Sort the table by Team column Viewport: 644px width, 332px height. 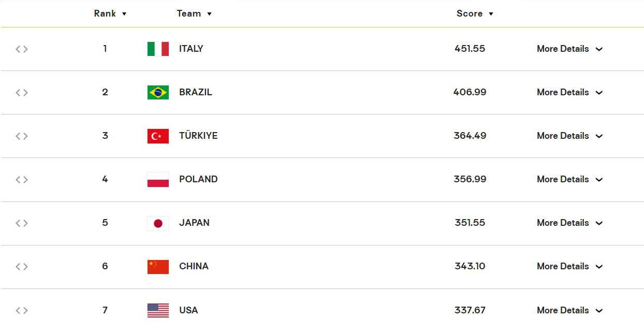[194, 13]
